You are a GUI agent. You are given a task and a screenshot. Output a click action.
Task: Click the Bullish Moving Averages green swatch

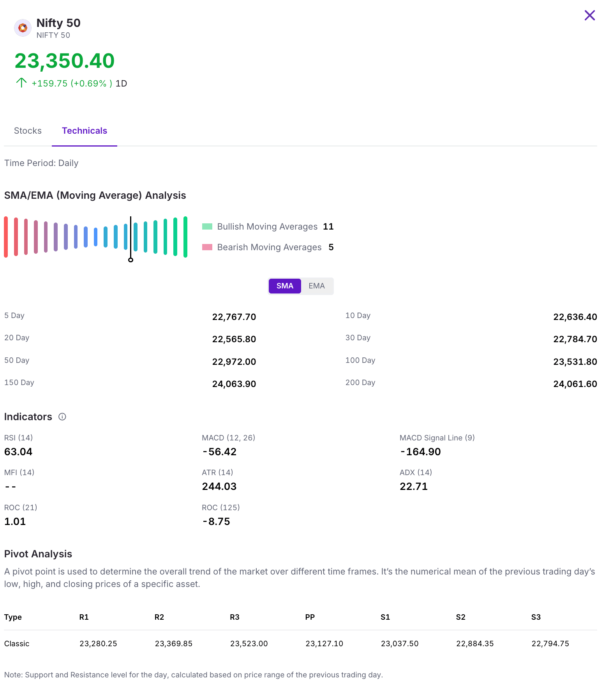click(x=207, y=227)
